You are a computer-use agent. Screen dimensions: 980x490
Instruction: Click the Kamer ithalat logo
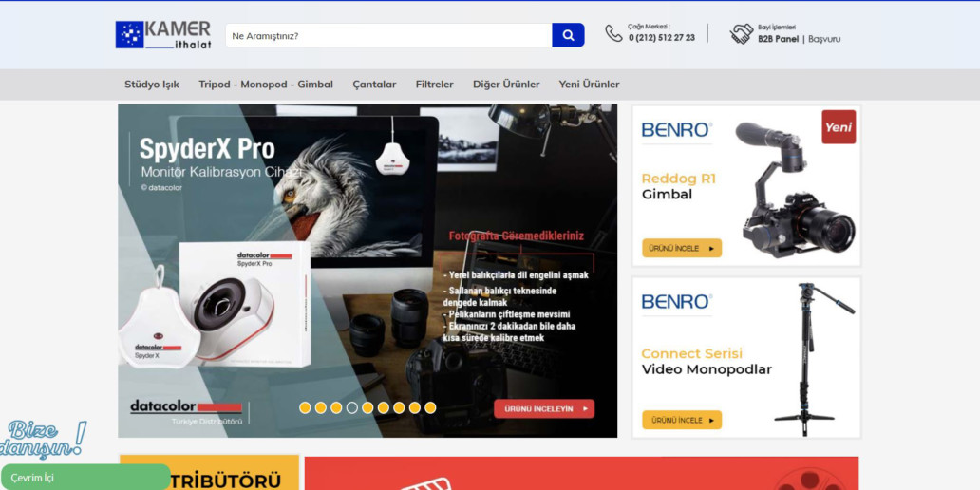click(x=163, y=35)
